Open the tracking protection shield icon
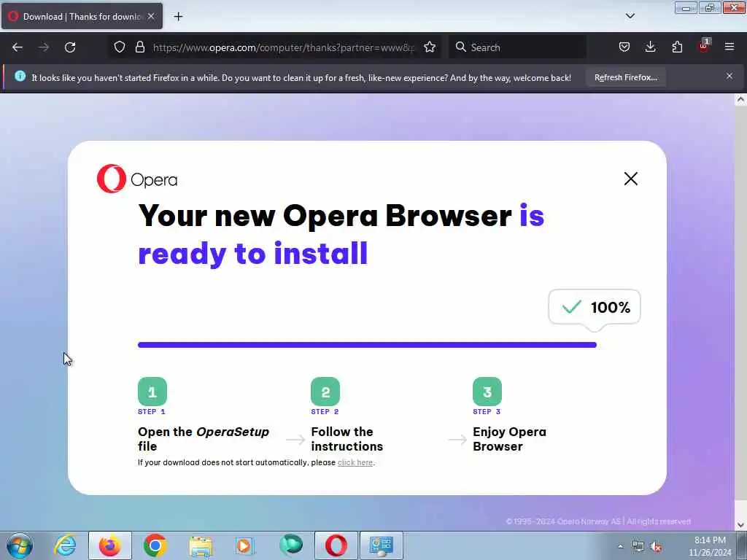Image resolution: width=747 pixels, height=560 pixels. tap(120, 47)
